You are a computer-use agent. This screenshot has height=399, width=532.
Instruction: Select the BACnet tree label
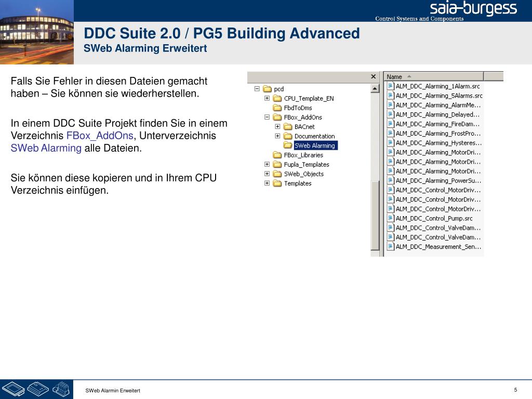[304, 127]
